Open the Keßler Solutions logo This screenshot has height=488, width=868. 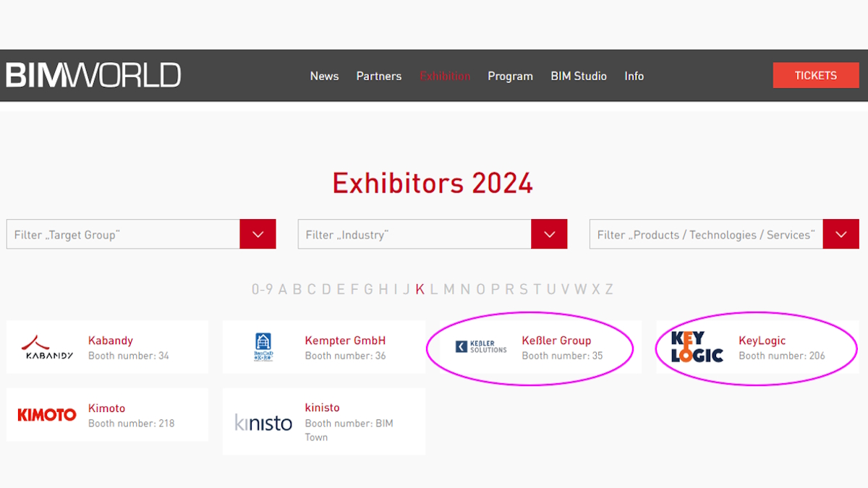point(481,347)
